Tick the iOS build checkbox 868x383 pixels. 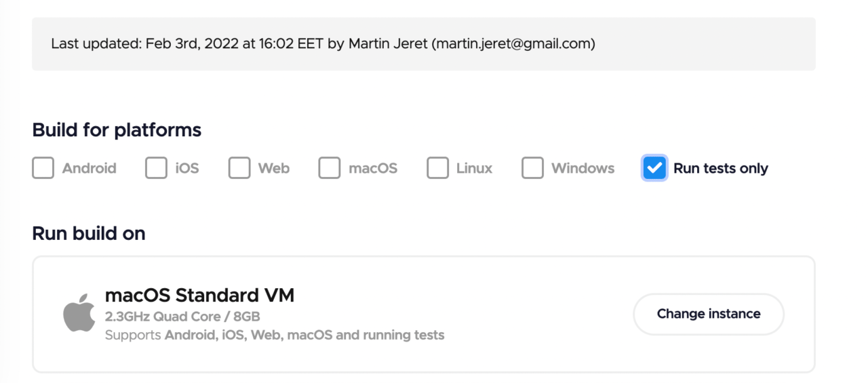(156, 168)
